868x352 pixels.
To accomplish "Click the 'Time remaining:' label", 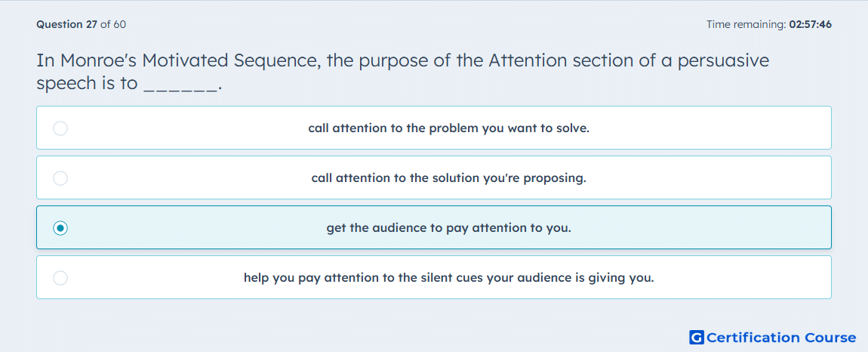I will click(x=746, y=24).
